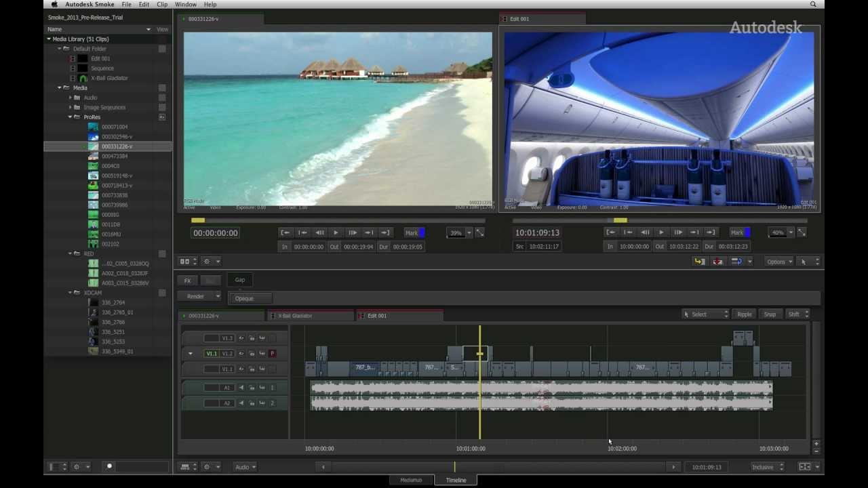Zoom in timeline with plus icon
The height and width of the screenshot is (488, 868).
coord(816,443)
